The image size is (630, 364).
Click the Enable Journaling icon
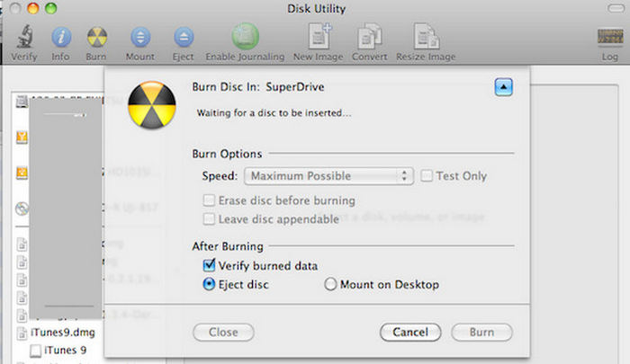[x=245, y=37]
